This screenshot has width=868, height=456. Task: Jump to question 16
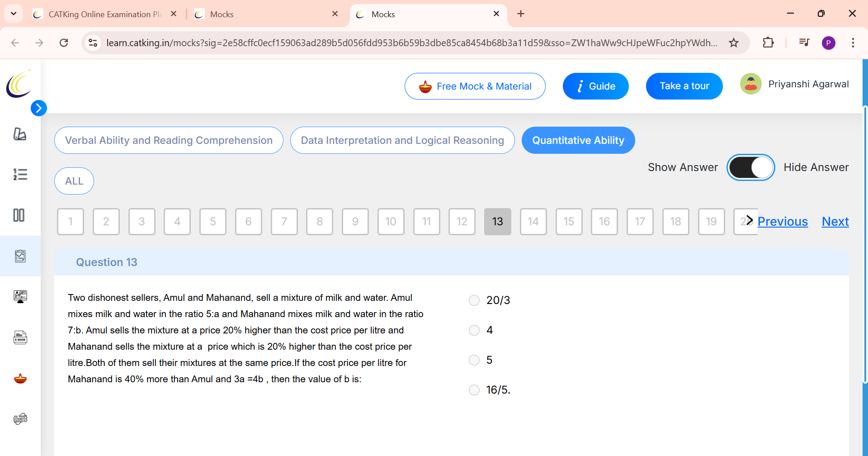click(x=604, y=222)
